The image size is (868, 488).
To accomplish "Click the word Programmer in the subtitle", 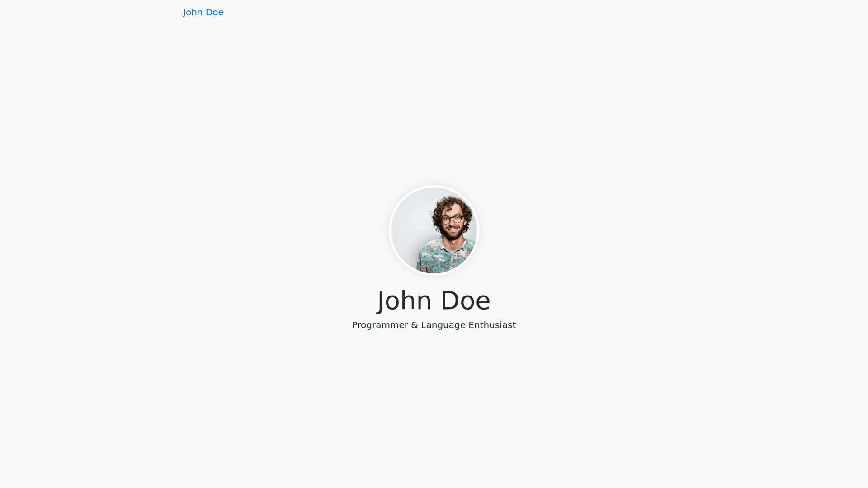I will tap(380, 325).
